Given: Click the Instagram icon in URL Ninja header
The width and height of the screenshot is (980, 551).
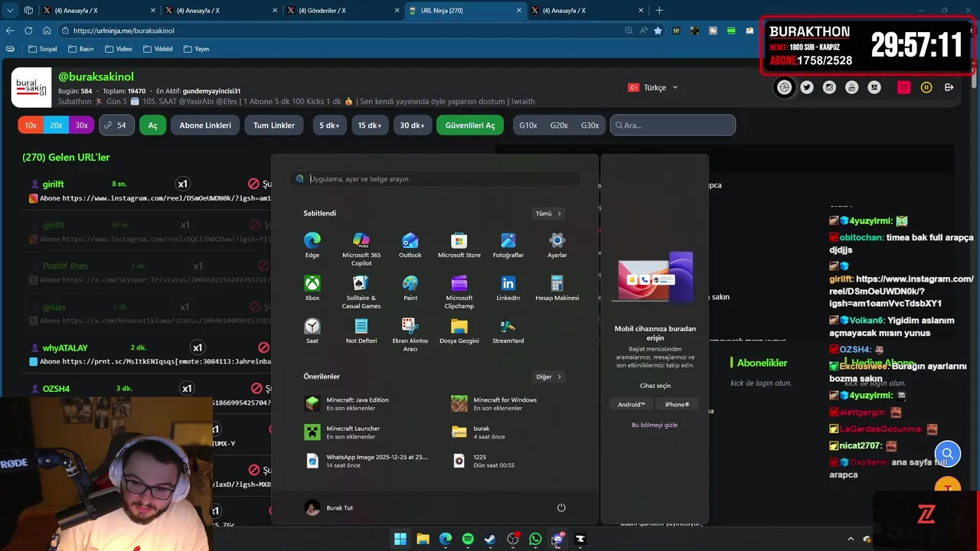Looking at the screenshot, I should point(829,87).
